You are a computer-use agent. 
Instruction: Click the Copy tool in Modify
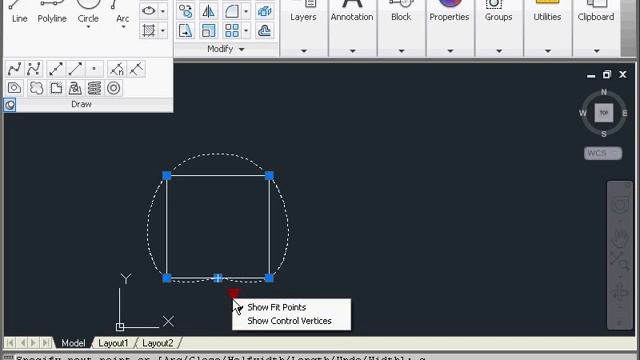[x=186, y=11]
